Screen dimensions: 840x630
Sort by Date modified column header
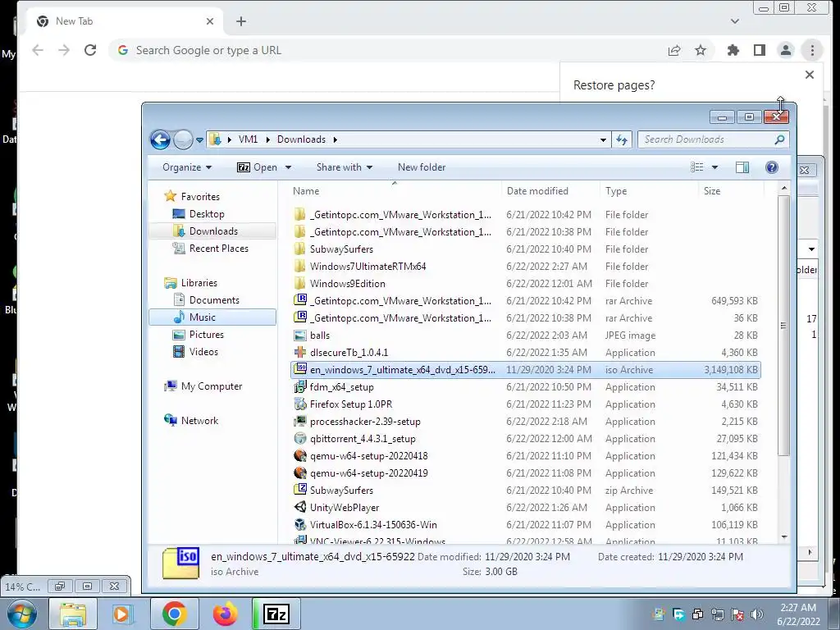(x=537, y=190)
